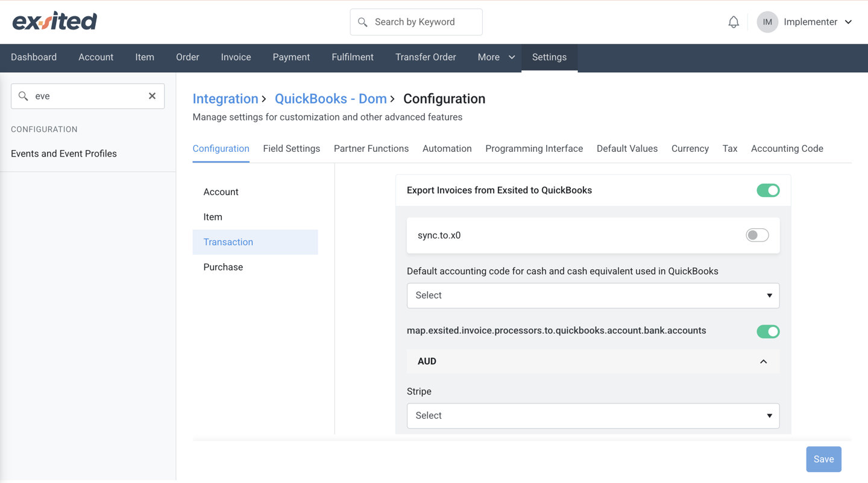868x483 pixels.
Task: Click the QuickBooks - Dom breadcrumb link
Action: pos(331,99)
